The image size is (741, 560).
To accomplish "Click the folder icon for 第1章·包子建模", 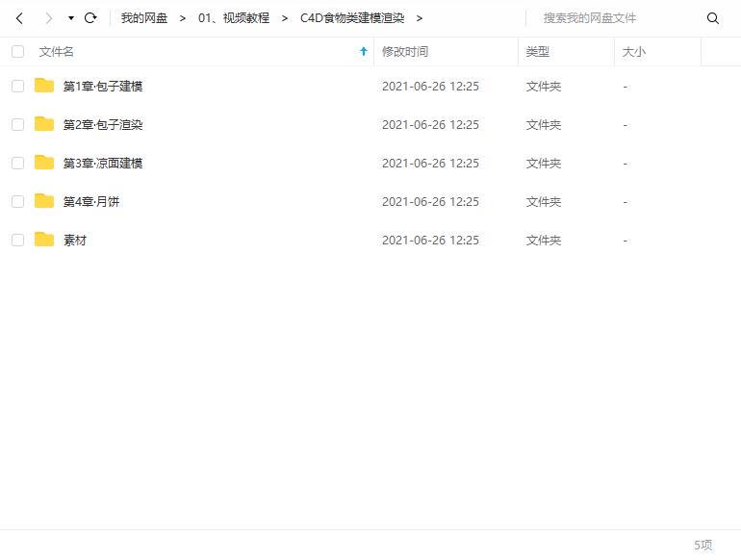I will [x=44, y=86].
